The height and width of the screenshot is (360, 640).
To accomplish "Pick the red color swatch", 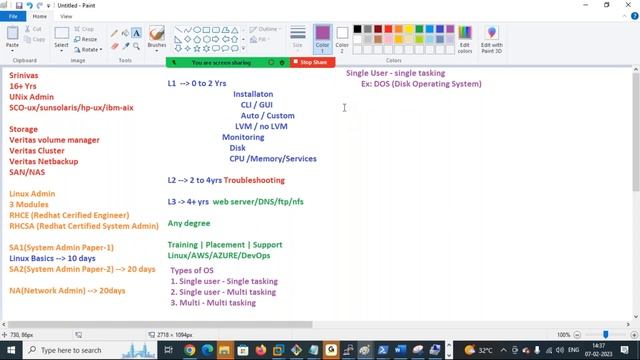I will (388, 29).
